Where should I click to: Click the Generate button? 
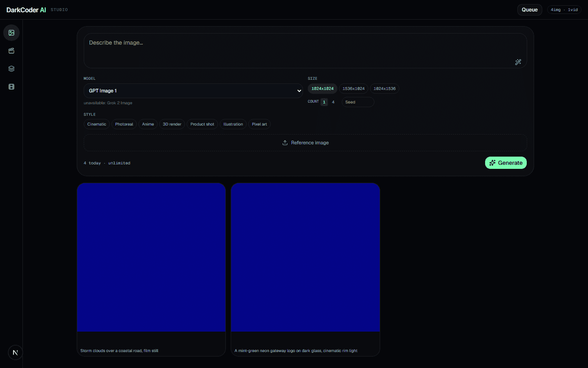(x=506, y=163)
